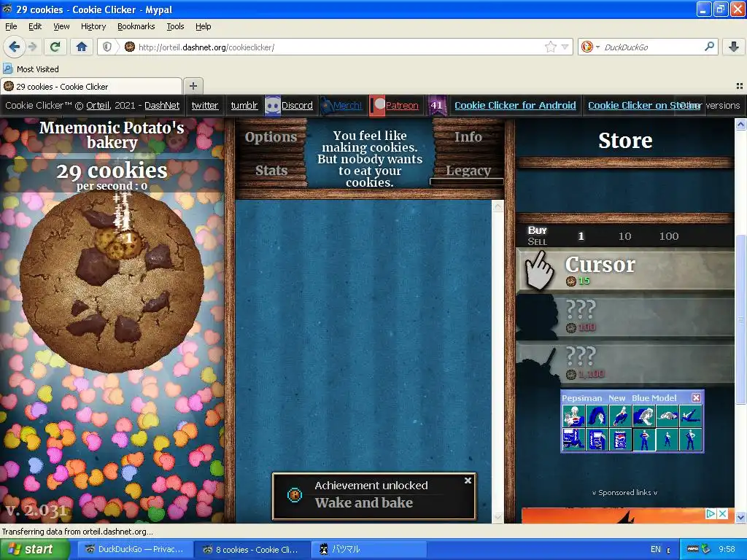Open the Merch! link
Screen dimensions: 747x560
347,106
